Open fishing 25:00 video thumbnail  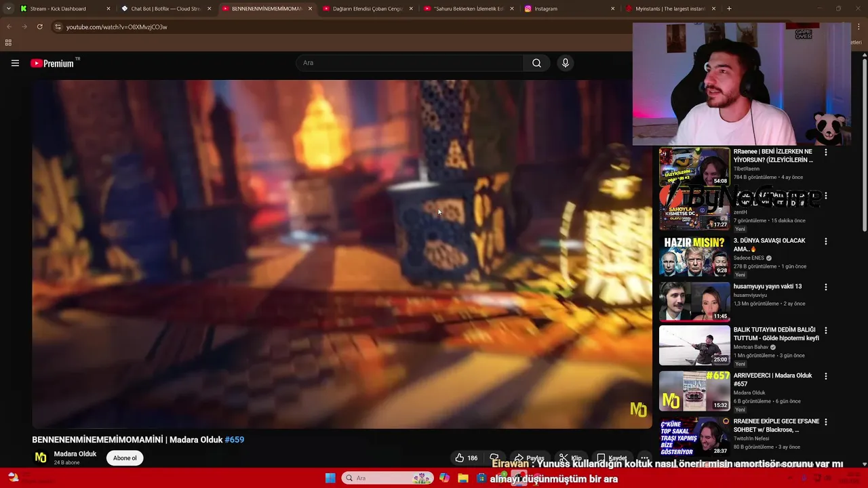pyautogui.click(x=694, y=345)
